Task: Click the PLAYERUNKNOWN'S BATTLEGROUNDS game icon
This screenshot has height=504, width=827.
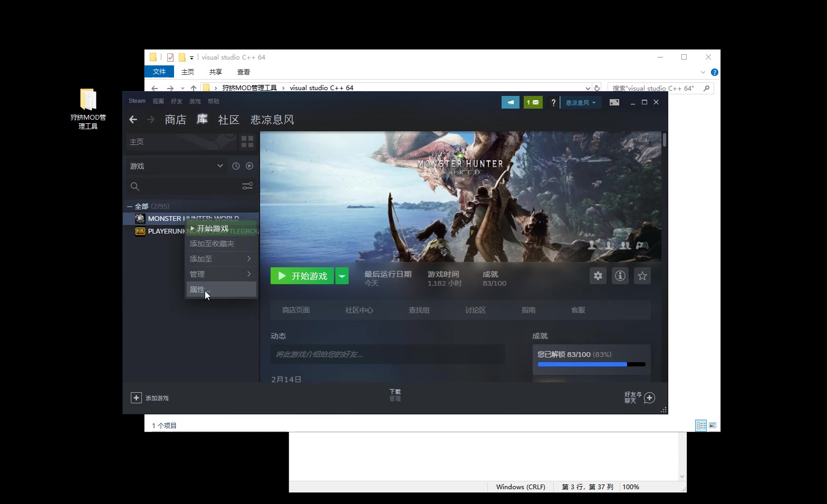Action: coord(140,231)
